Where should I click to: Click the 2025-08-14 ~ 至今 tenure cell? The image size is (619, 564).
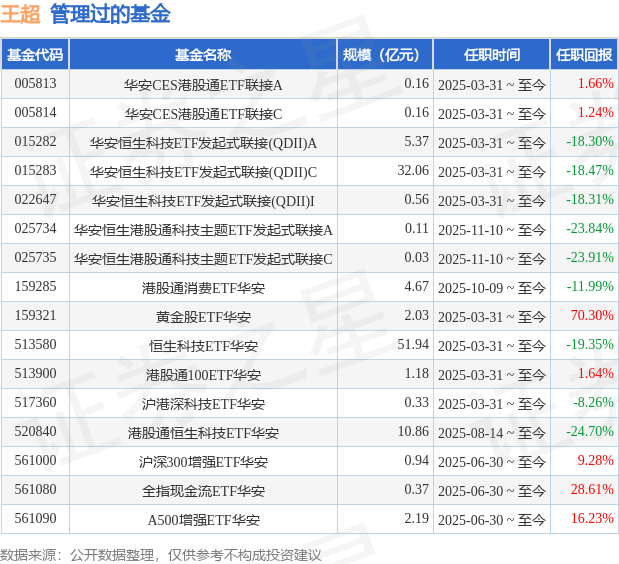(x=491, y=432)
